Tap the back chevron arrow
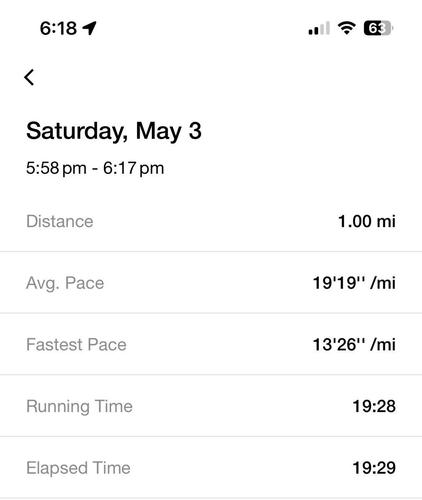422x500 pixels. tap(29, 77)
